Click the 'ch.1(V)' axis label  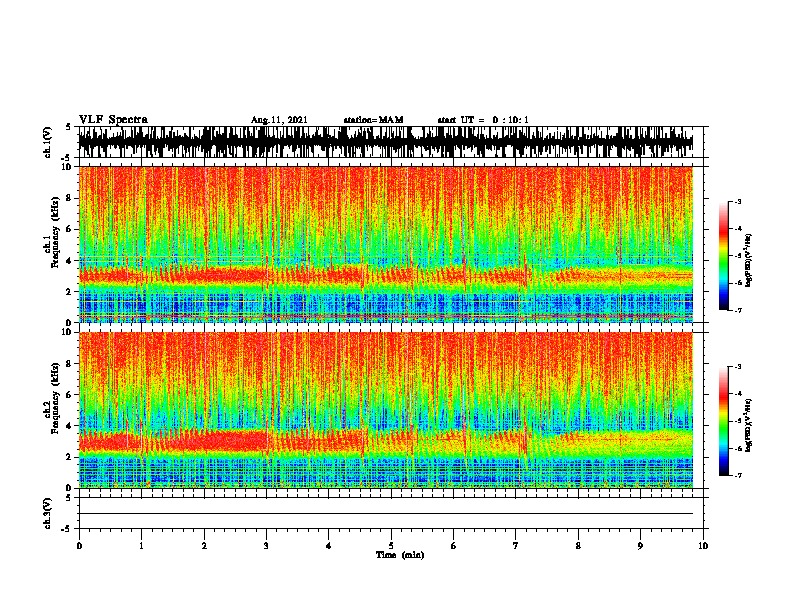(48, 142)
